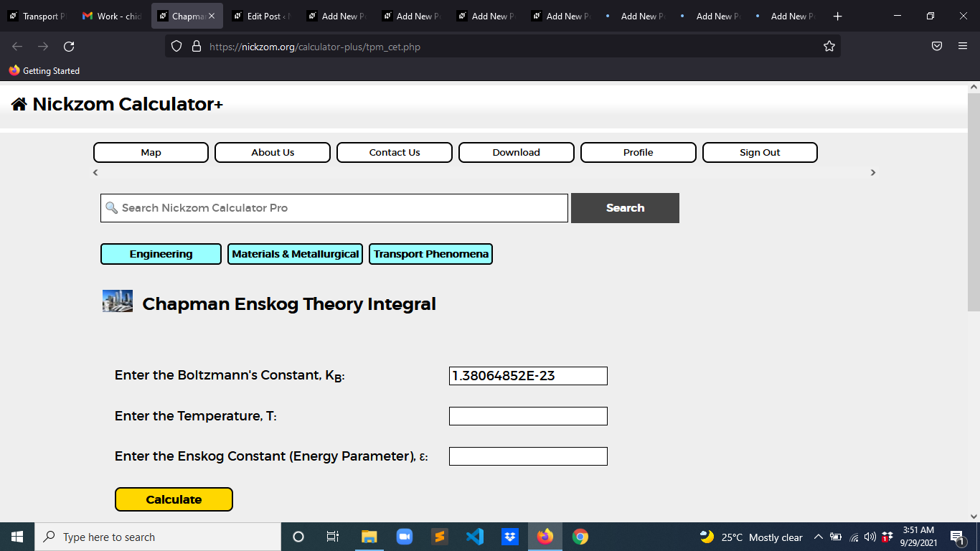Image resolution: width=980 pixels, height=551 pixels.
Task: Open a new tab with the plus icon
Action: [x=837, y=16]
